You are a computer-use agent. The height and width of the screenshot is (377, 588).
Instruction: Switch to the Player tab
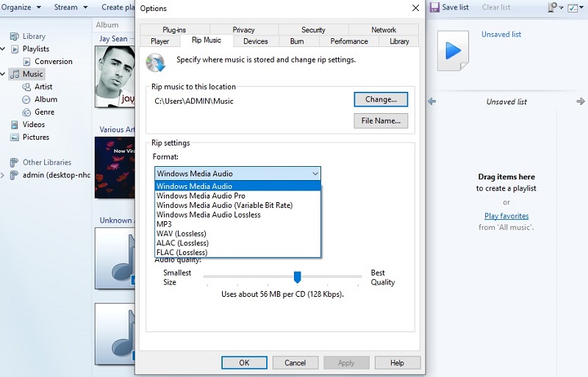tap(160, 41)
